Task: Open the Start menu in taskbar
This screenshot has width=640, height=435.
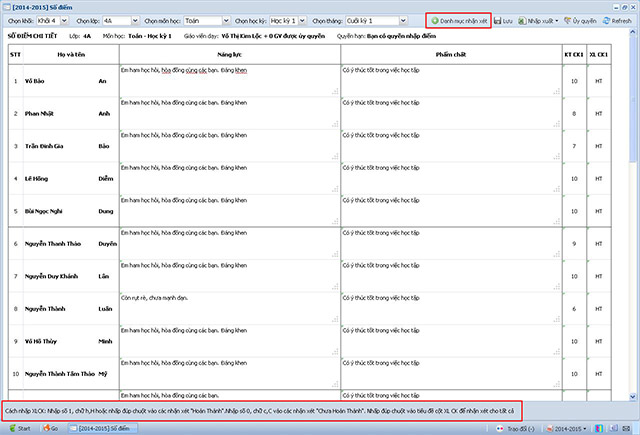Action: coord(18,427)
